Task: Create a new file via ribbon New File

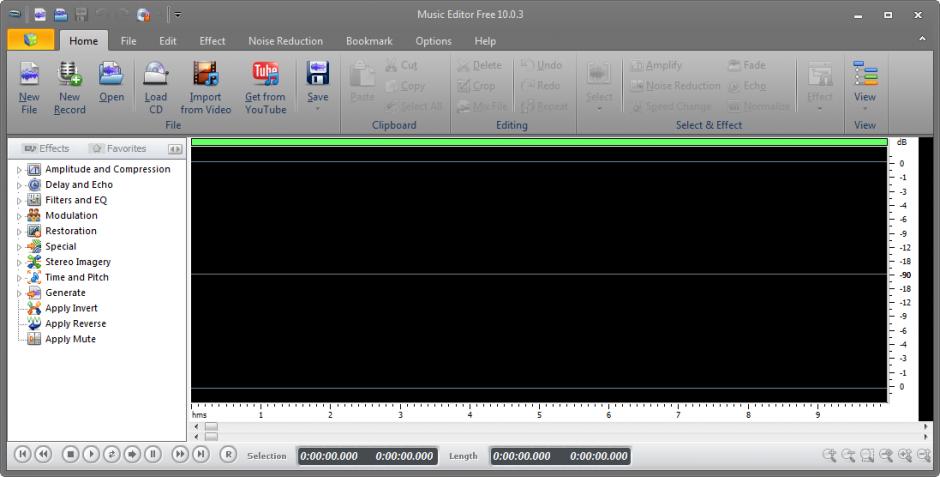Action: point(29,89)
